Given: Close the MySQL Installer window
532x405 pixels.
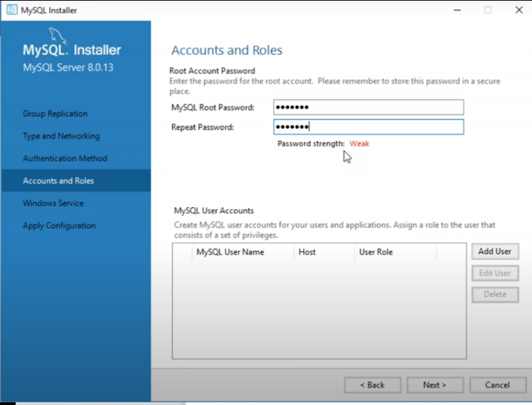Looking at the screenshot, I should coord(519,10).
